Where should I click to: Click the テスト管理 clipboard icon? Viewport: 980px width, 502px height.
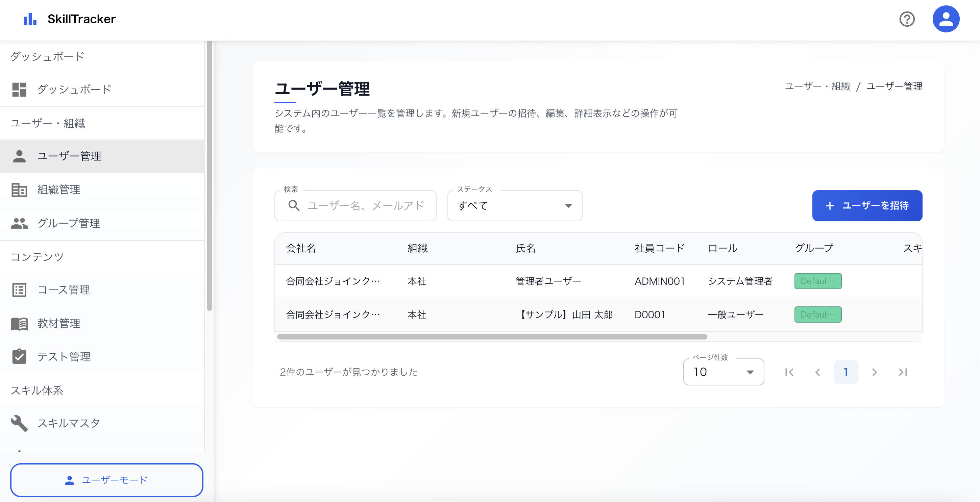point(19,357)
